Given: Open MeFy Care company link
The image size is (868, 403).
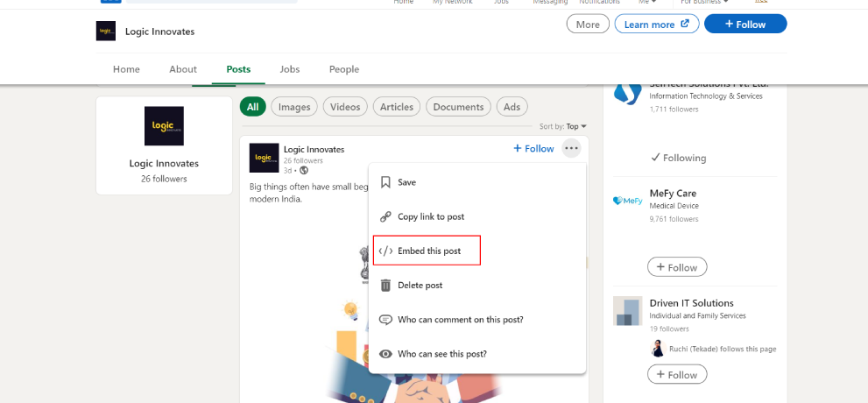Looking at the screenshot, I should [674, 194].
